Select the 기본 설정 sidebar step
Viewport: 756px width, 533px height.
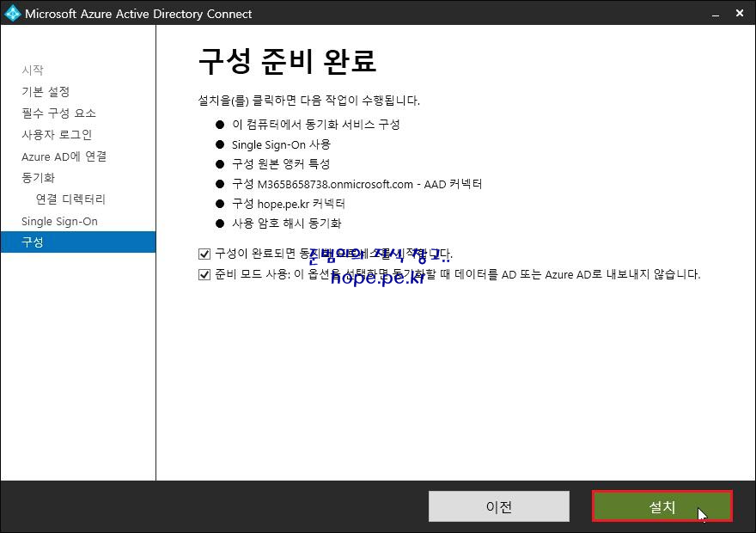tap(46, 91)
